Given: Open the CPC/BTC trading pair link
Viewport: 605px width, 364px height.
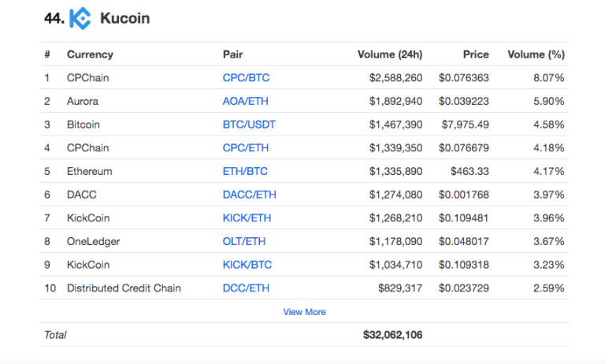Looking at the screenshot, I should pos(247,78).
